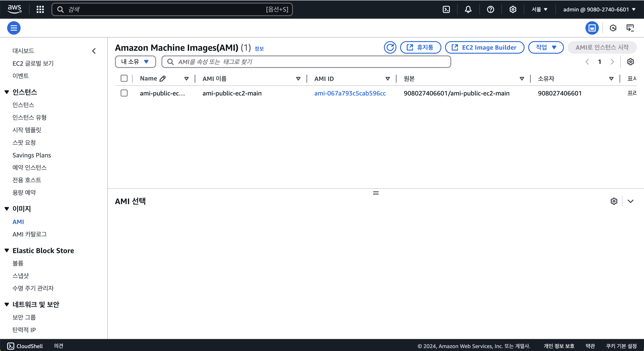This screenshot has height=351, width=644.
Task: Open the notifications bell
Action: click(x=468, y=9)
